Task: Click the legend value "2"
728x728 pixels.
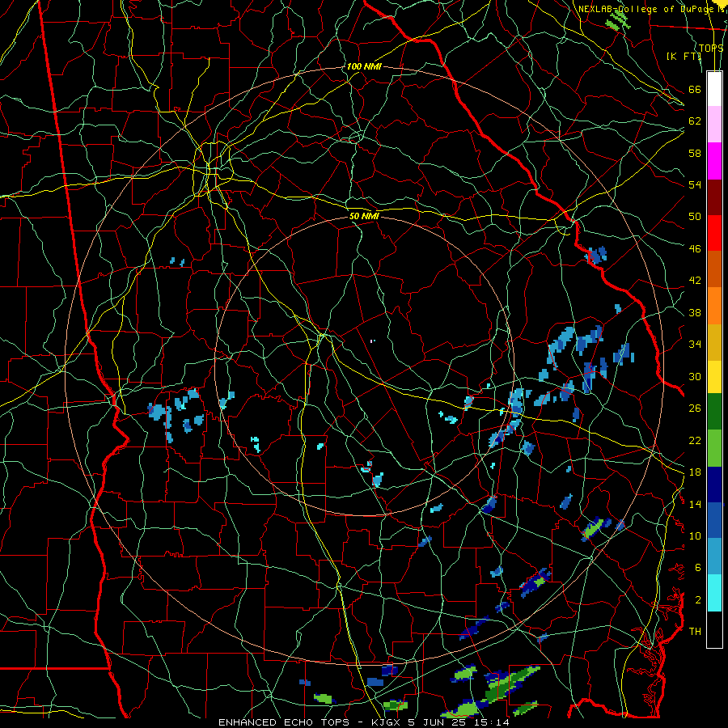Action: click(x=698, y=600)
